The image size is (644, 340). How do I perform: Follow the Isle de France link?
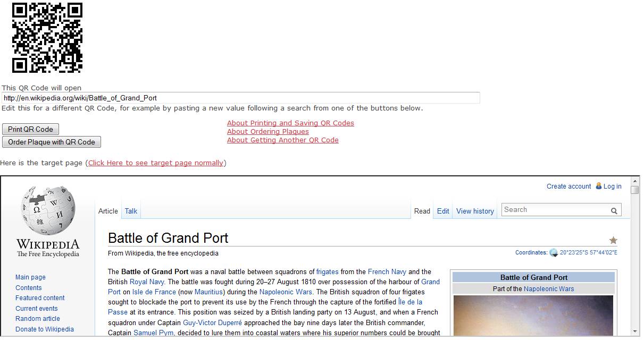pyautogui.click(x=154, y=292)
